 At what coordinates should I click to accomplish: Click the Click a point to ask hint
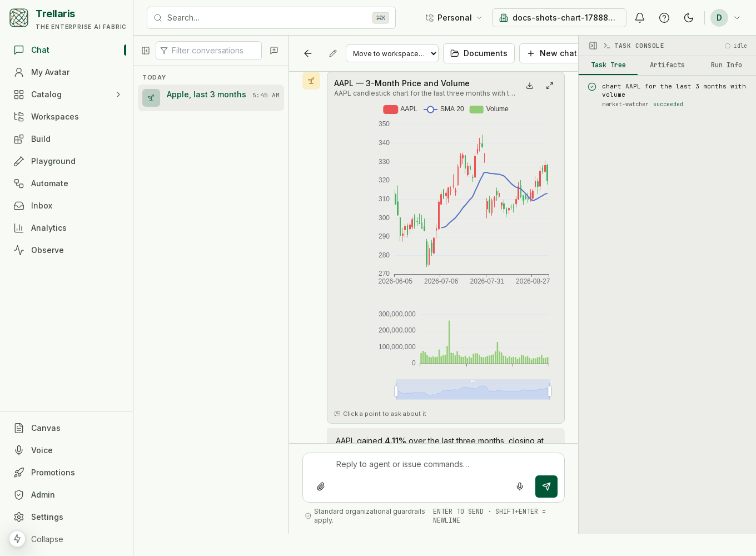(x=380, y=414)
